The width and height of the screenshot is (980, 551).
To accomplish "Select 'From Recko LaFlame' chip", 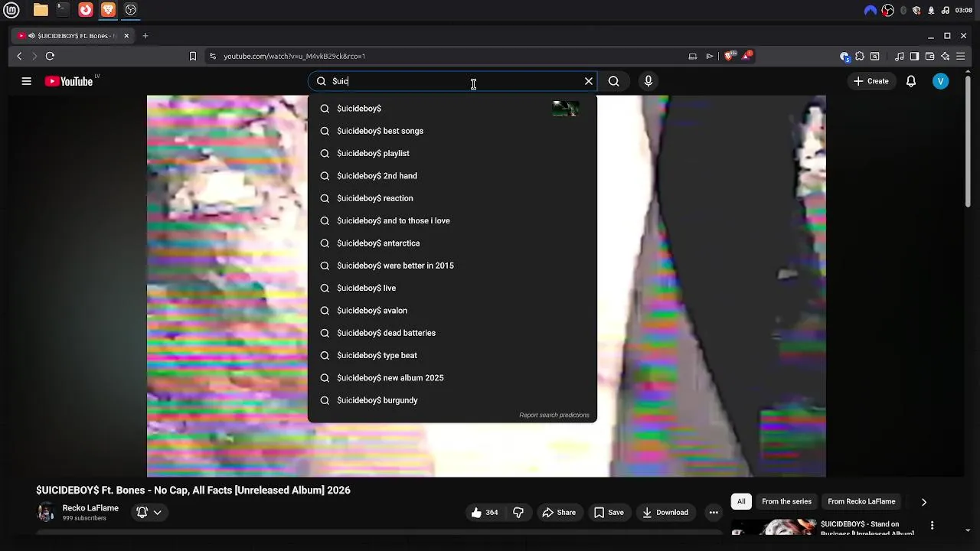I will pyautogui.click(x=861, y=501).
